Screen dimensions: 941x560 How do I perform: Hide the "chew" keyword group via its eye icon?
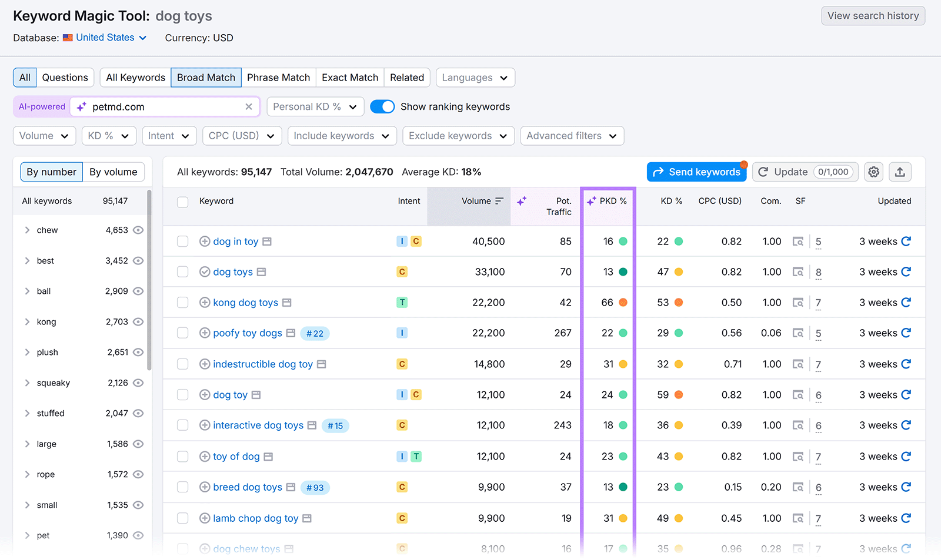click(138, 230)
